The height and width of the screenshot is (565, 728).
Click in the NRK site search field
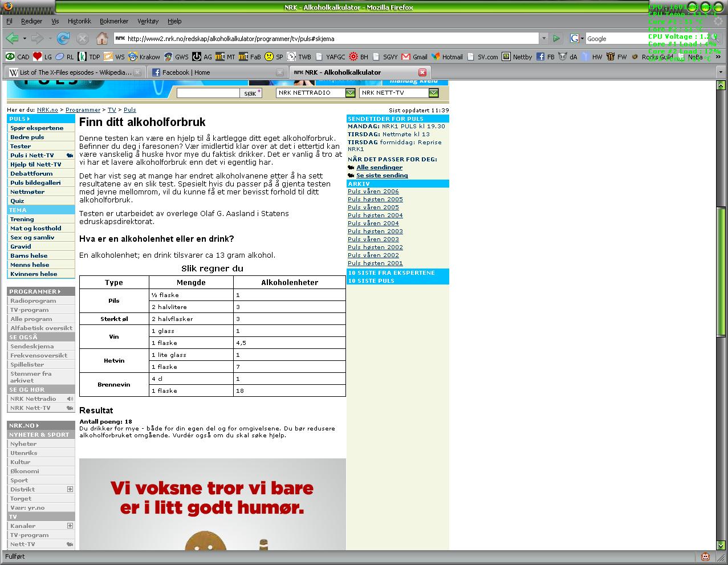(208, 93)
